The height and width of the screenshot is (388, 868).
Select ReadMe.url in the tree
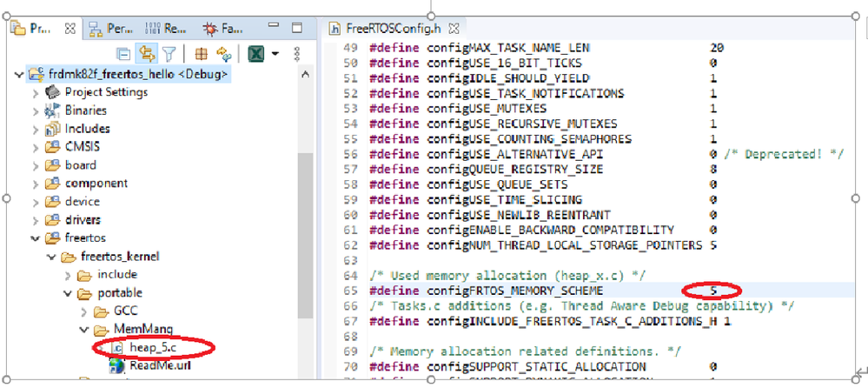tap(161, 366)
